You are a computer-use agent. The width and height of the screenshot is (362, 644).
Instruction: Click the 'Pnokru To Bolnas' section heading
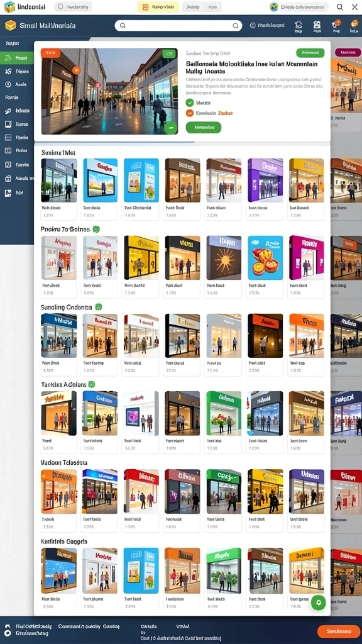click(x=65, y=229)
